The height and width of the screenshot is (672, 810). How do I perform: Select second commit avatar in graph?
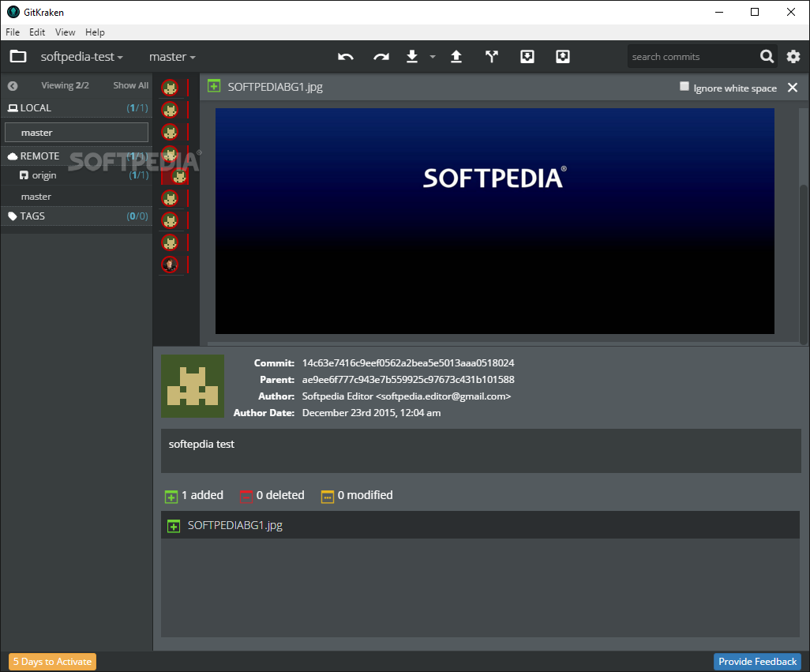click(170, 110)
